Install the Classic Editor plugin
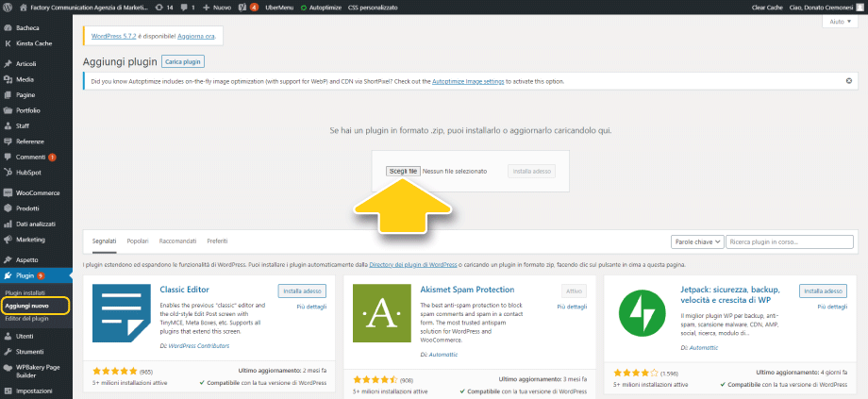Viewport: 868px width, 399px height. [x=302, y=291]
